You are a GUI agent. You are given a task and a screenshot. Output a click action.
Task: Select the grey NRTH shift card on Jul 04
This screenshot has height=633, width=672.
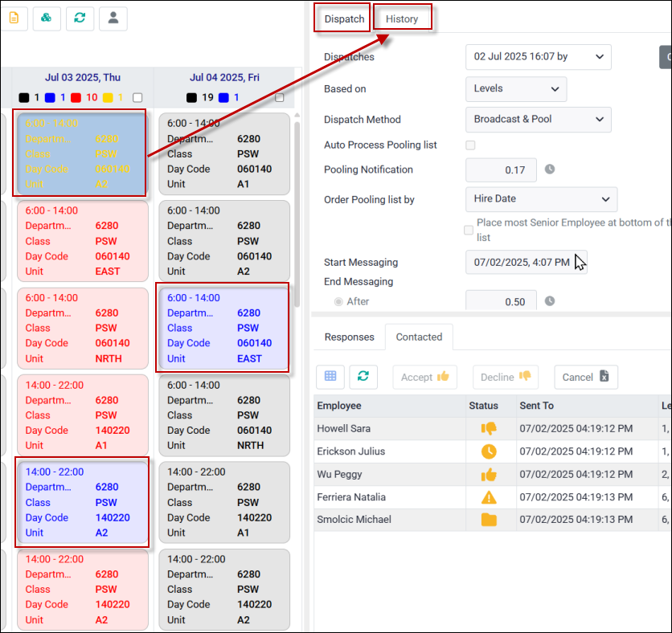[x=224, y=415]
